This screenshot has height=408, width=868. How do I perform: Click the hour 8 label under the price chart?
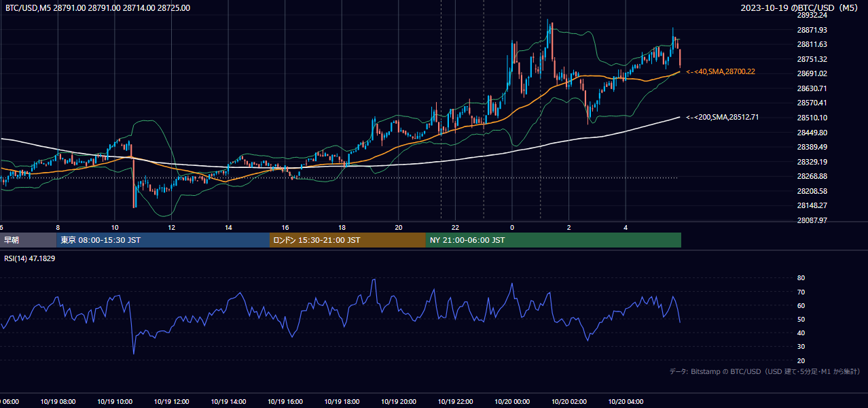click(x=58, y=227)
